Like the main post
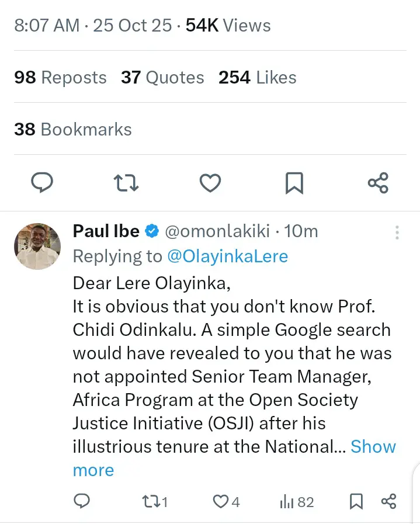Image resolution: width=420 pixels, height=524 pixels. pyautogui.click(x=210, y=183)
